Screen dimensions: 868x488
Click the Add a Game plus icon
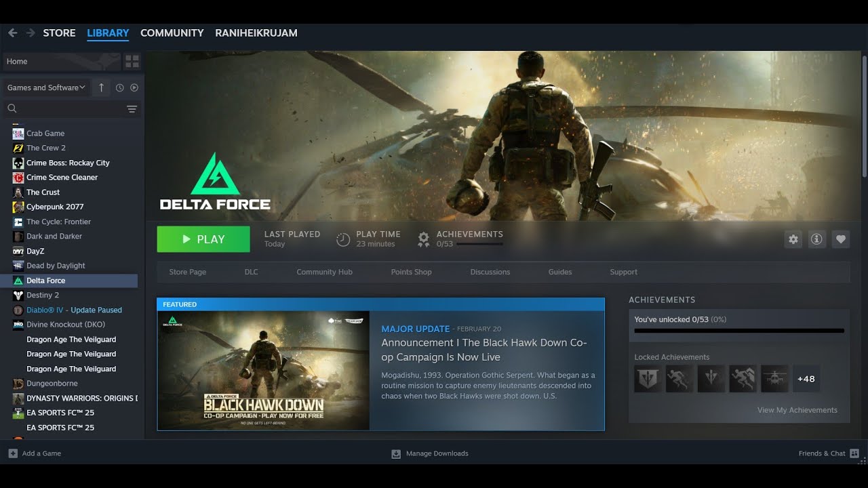(x=13, y=453)
